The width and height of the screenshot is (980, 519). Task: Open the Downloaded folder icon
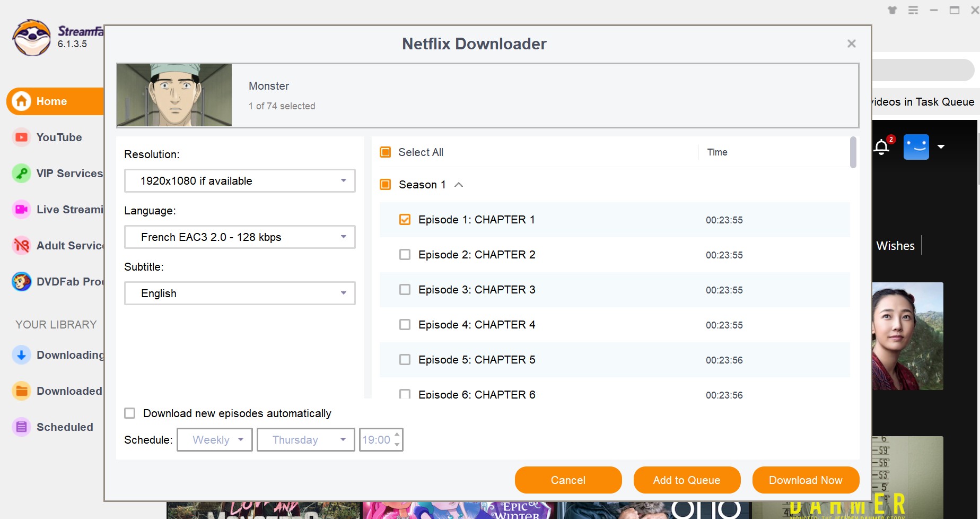22,391
